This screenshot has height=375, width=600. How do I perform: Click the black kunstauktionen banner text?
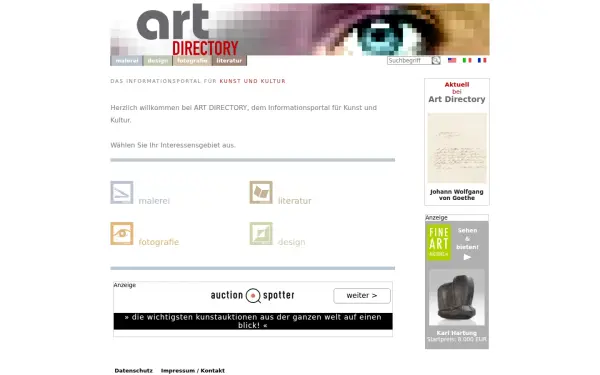click(x=253, y=321)
